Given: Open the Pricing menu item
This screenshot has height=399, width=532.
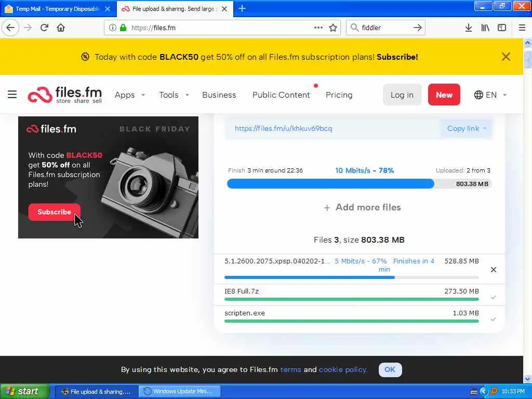Looking at the screenshot, I should (x=339, y=95).
